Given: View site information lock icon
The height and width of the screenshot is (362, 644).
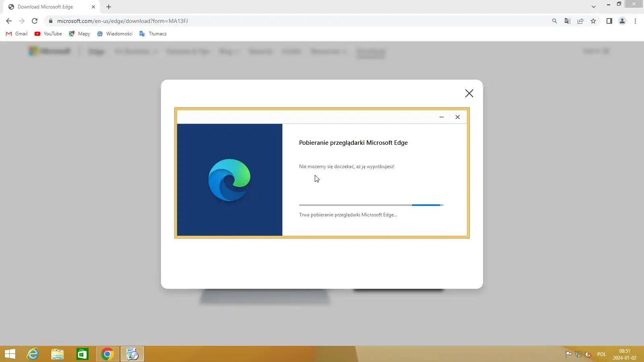Looking at the screenshot, I should [51, 21].
